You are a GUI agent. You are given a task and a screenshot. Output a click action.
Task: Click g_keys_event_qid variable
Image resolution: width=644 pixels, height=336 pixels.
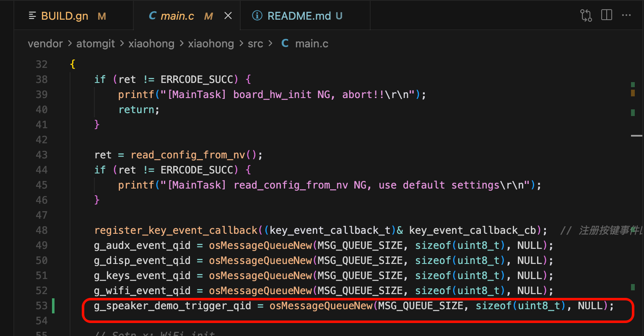click(x=143, y=276)
